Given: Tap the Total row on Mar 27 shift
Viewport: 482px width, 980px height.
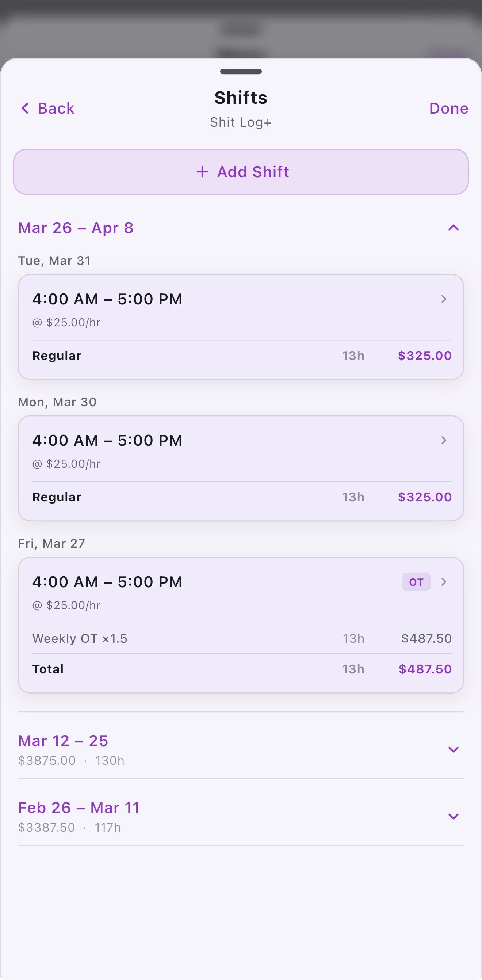Looking at the screenshot, I should pos(48,669).
